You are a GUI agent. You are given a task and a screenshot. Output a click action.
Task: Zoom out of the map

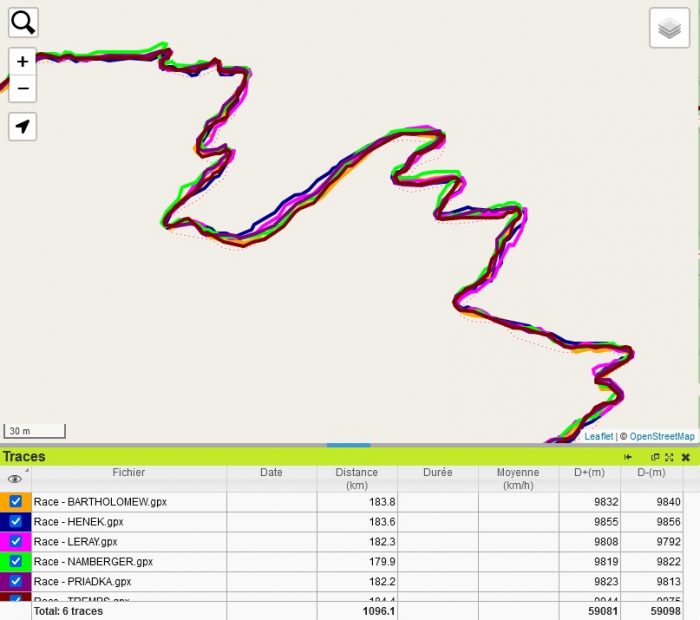coord(23,89)
